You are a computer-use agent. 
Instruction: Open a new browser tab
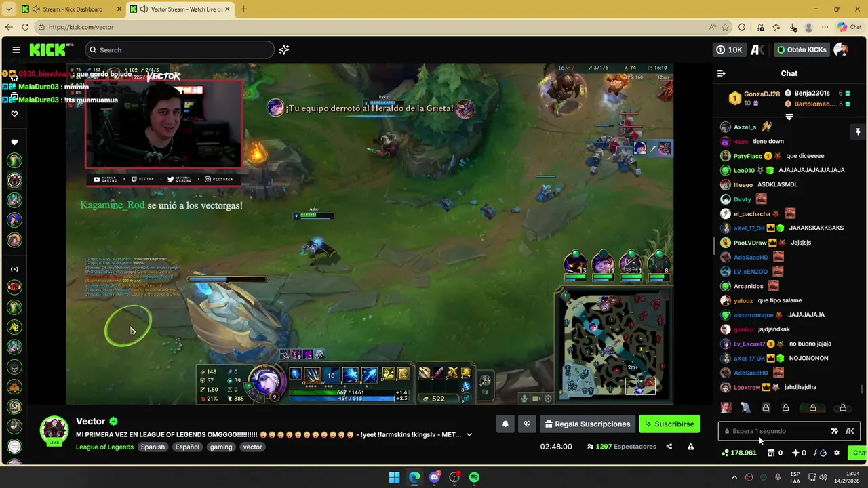coord(243,9)
